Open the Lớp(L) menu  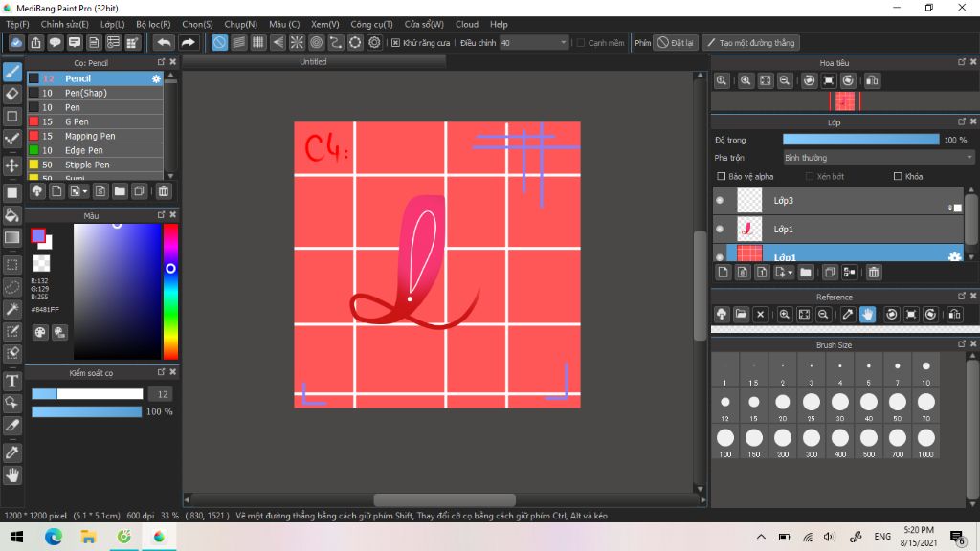pos(113,24)
